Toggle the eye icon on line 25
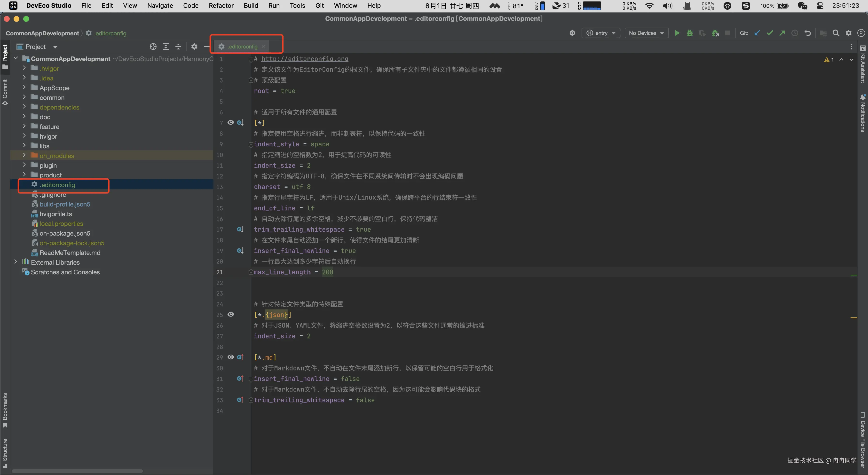Image resolution: width=868 pixels, height=475 pixels. click(x=230, y=314)
